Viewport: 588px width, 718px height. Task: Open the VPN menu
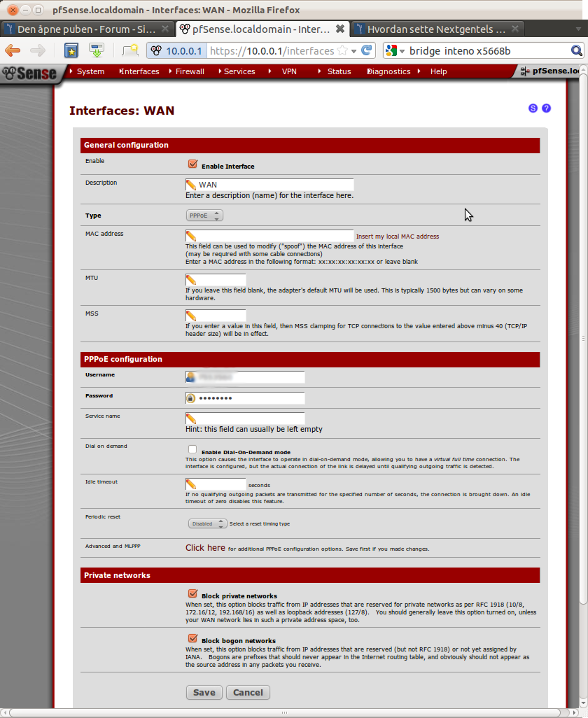click(289, 71)
